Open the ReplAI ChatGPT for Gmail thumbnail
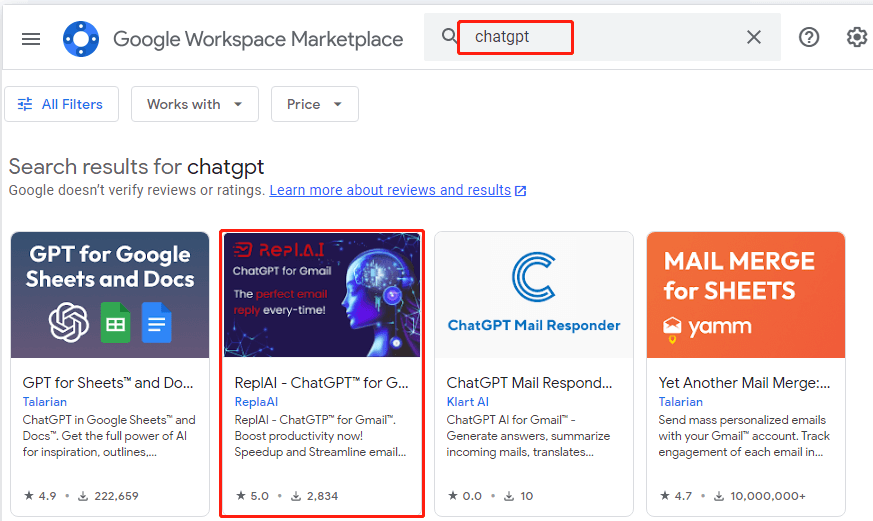The image size is (873, 521). [x=322, y=294]
